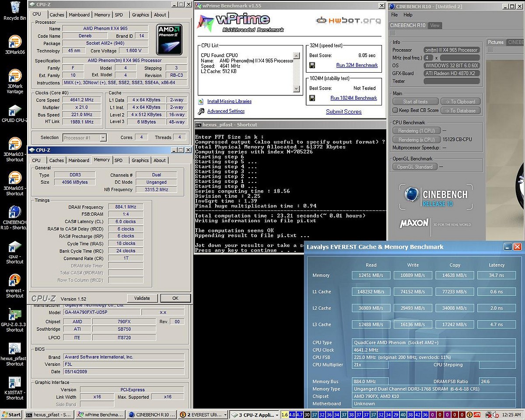Image resolution: width=525 pixels, height=420 pixels.
Task: Click the To Clipboard button in CINEBENCH
Action: tap(460, 101)
